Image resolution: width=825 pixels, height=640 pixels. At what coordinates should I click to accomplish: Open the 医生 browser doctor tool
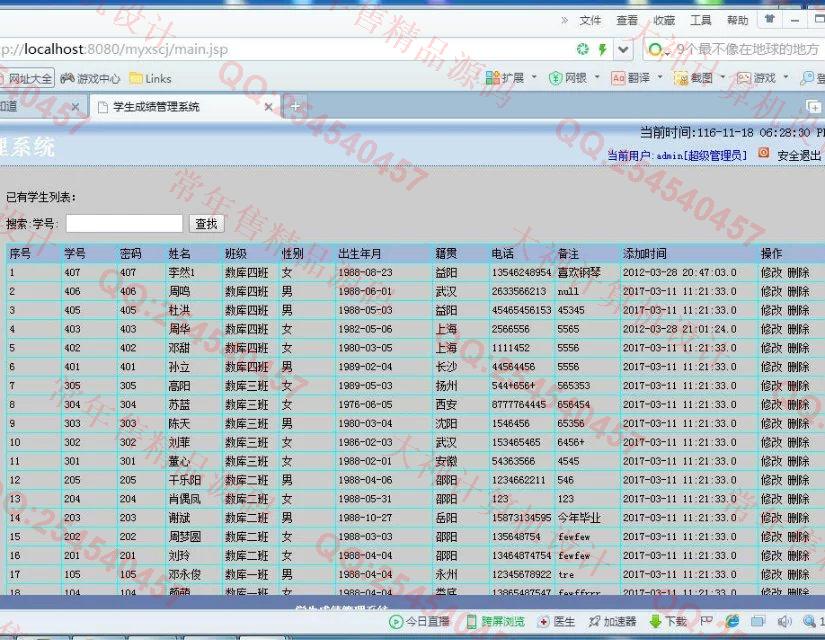click(557, 622)
